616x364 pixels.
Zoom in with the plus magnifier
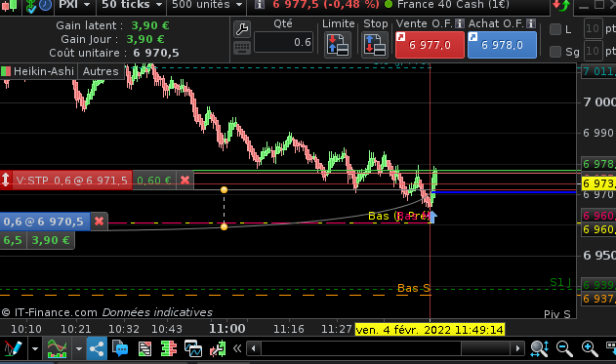click(x=590, y=348)
